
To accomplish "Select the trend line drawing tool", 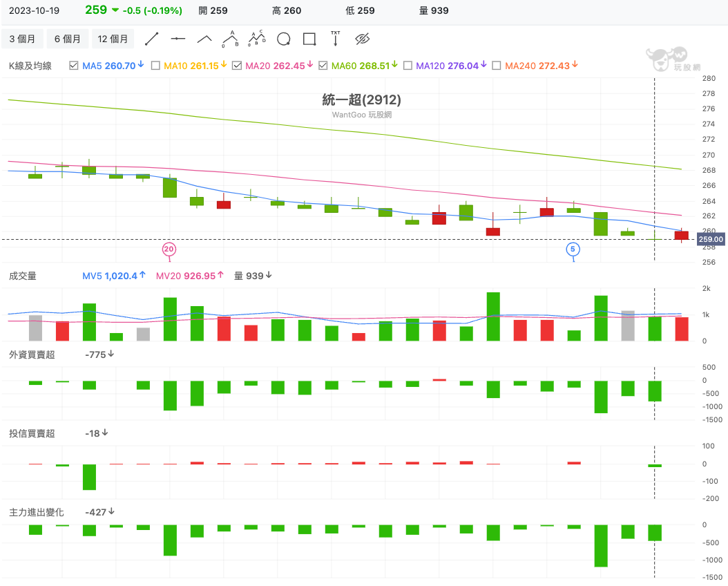I will click(x=152, y=39).
